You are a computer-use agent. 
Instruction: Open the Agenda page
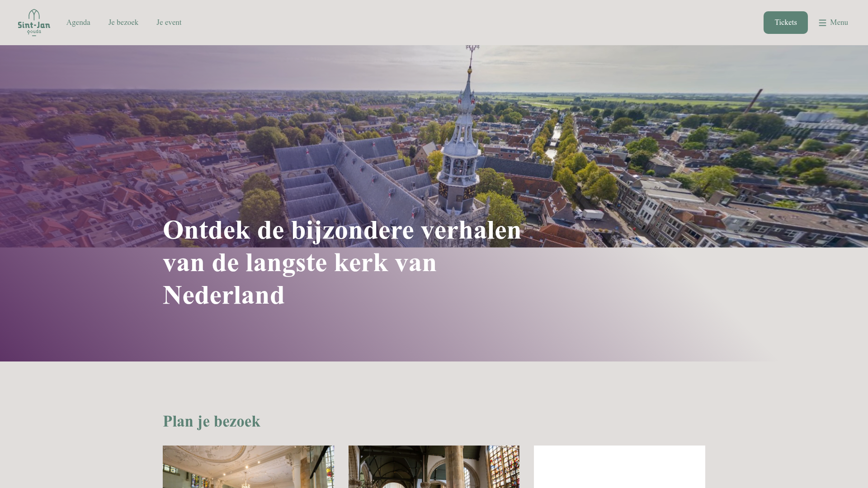[x=78, y=23]
